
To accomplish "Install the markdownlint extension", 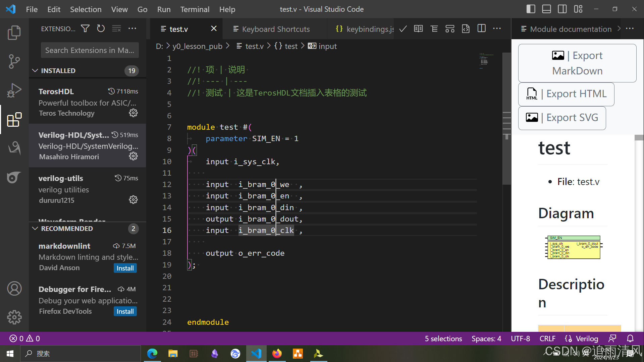I will point(125,268).
